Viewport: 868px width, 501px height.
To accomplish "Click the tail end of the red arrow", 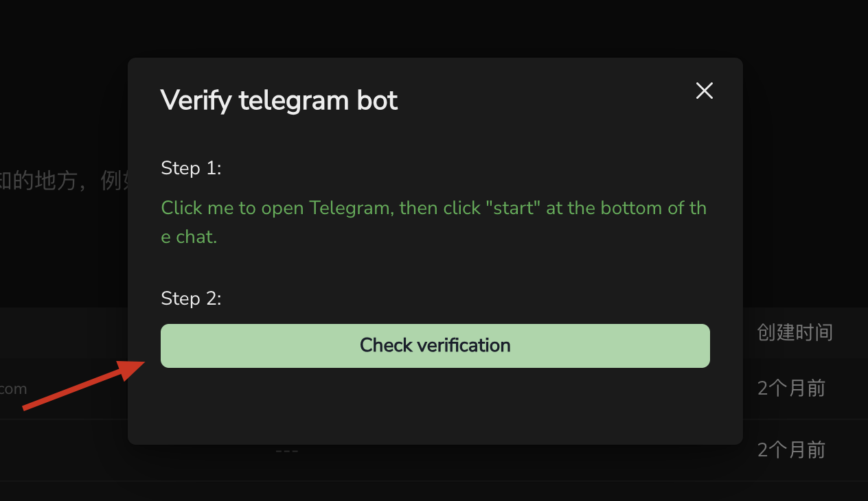I will 27,408.
